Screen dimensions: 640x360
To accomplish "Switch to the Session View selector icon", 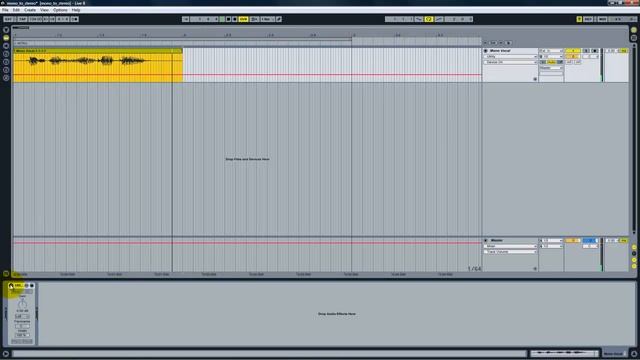I will (x=634, y=38).
